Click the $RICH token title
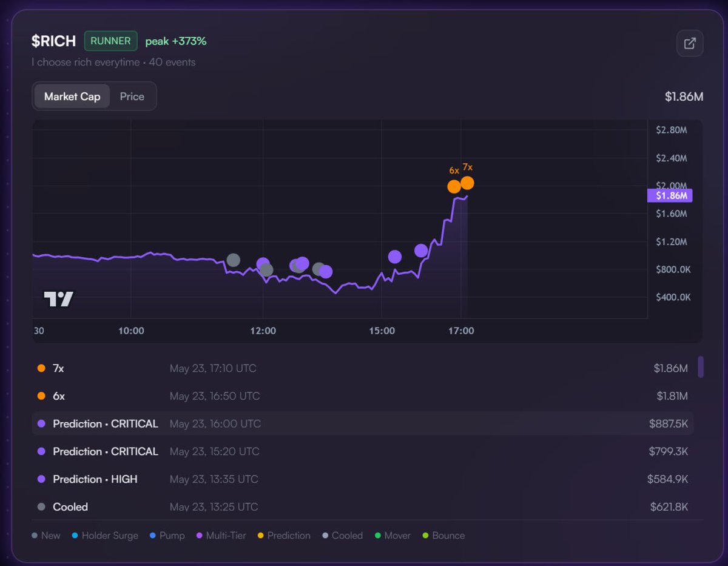 [x=54, y=41]
